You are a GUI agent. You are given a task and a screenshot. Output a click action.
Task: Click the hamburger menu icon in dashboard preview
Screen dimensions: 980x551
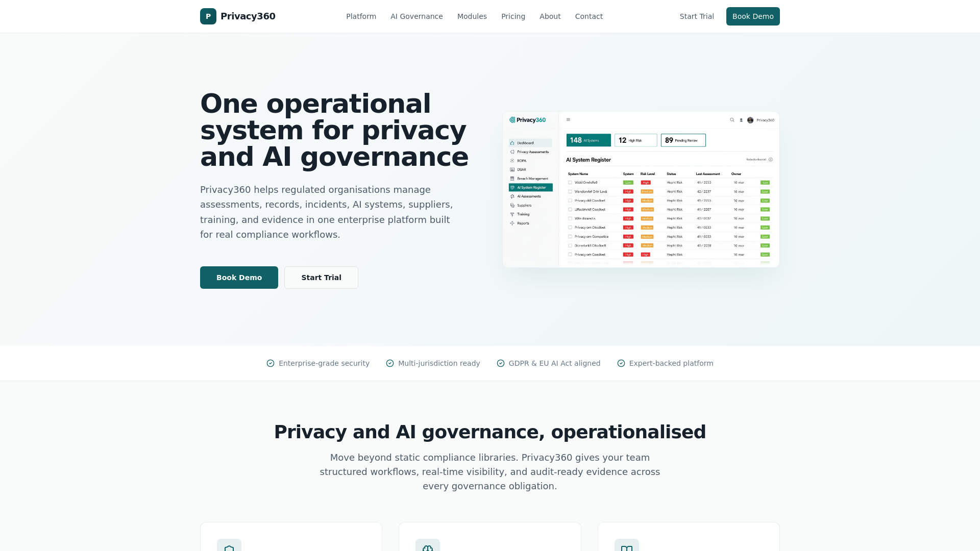(568, 120)
